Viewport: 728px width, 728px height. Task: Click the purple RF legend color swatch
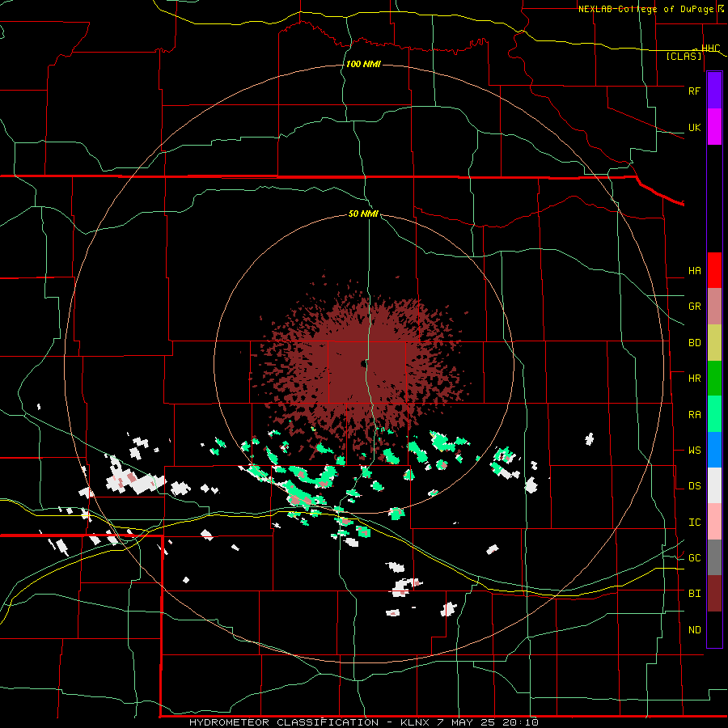click(714, 91)
